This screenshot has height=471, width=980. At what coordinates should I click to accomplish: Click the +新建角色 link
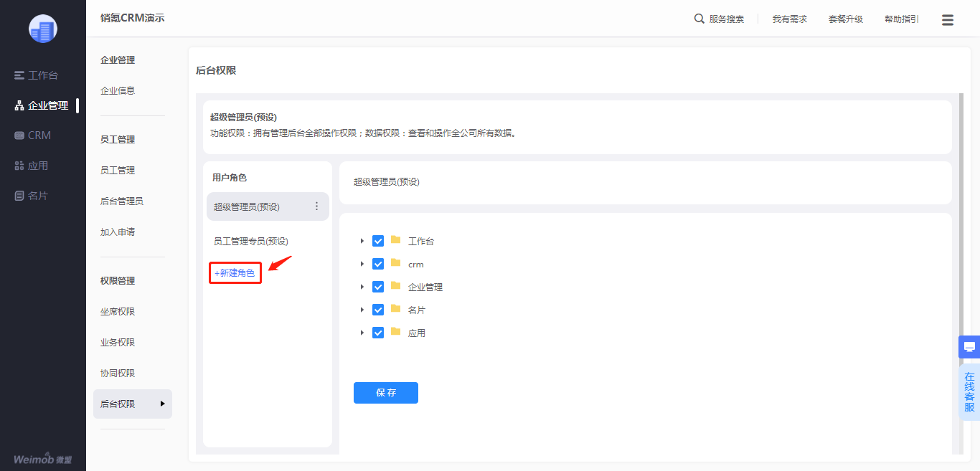coord(235,273)
